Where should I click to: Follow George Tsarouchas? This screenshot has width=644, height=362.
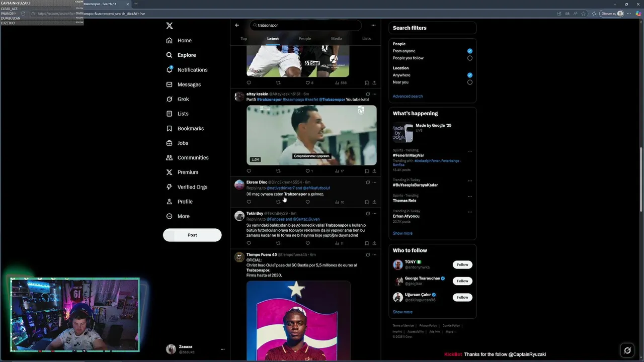tap(462, 281)
